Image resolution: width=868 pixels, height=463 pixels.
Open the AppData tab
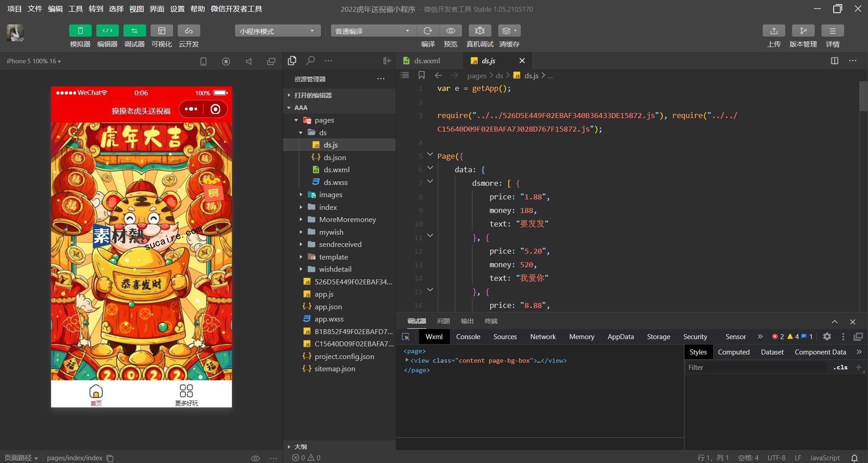coord(620,336)
